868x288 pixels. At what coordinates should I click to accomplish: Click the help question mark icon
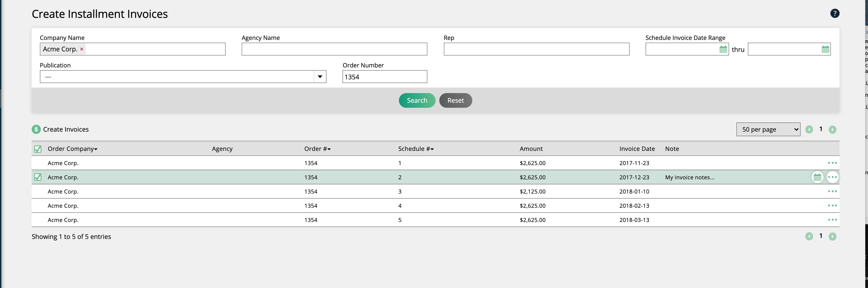pyautogui.click(x=835, y=13)
